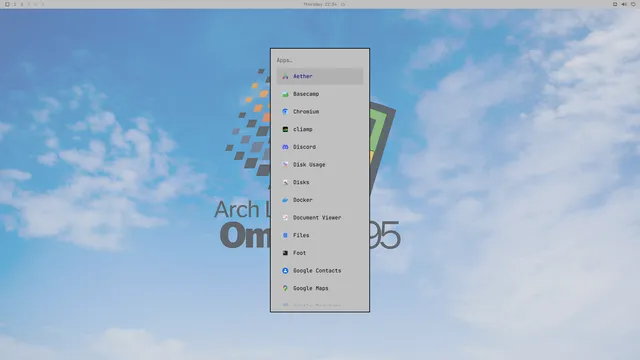Image resolution: width=640 pixels, height=360 pixels.
Task: Open the Omarchy menu icon in top bar
Action: (7, 4)
